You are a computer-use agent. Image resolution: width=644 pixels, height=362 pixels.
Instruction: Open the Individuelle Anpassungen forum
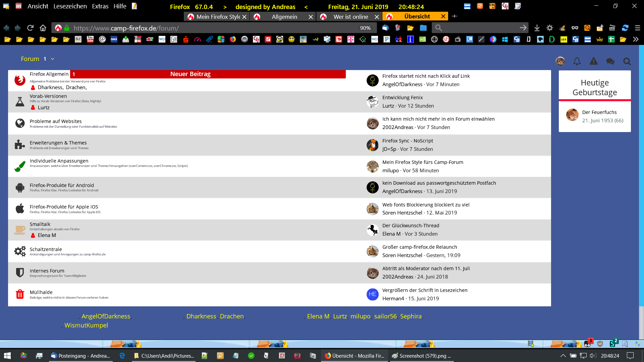(59, 161)
